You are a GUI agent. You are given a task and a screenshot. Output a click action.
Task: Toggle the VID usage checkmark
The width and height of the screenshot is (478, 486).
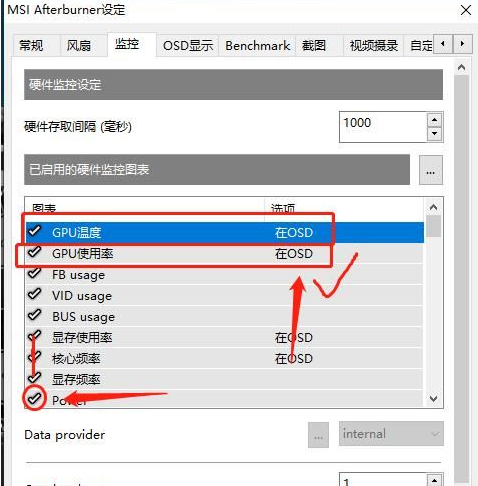[34, 294]
